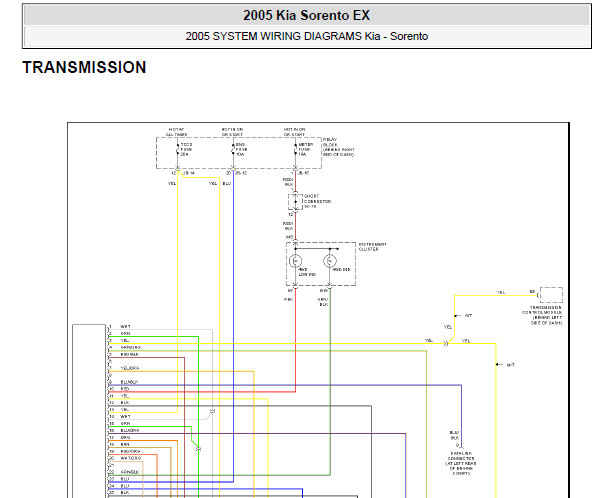This screenshot has width=609, height=498.
Task: Click pin 11 YEL wire label
Action: tap(125, 396)
